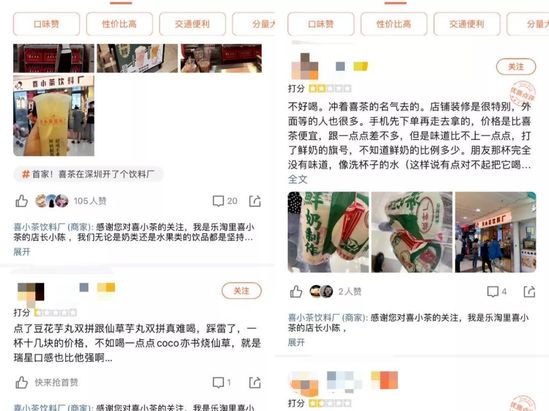View the 鲜奶制作 cup photo
The width and height of the screenshot is (549, 411).
pos(328,232)
